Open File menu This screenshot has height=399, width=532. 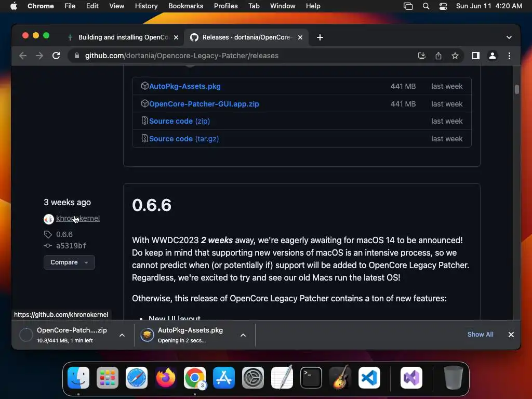[70, 6]
